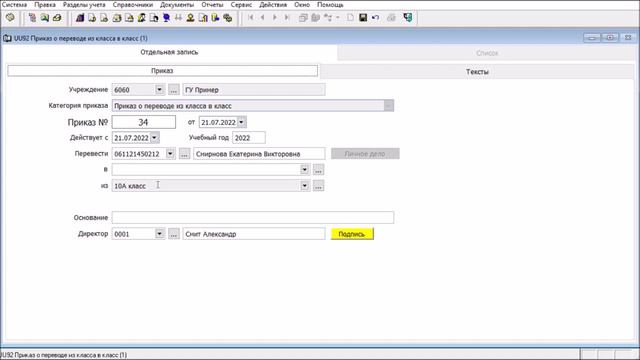This screenshot has width=640, height=360.
Task: Click the Учебный год field 2022
Action: pos(249,138)
